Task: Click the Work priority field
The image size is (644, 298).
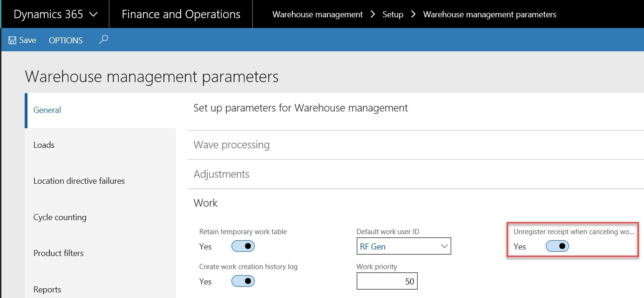Action: 387,281
